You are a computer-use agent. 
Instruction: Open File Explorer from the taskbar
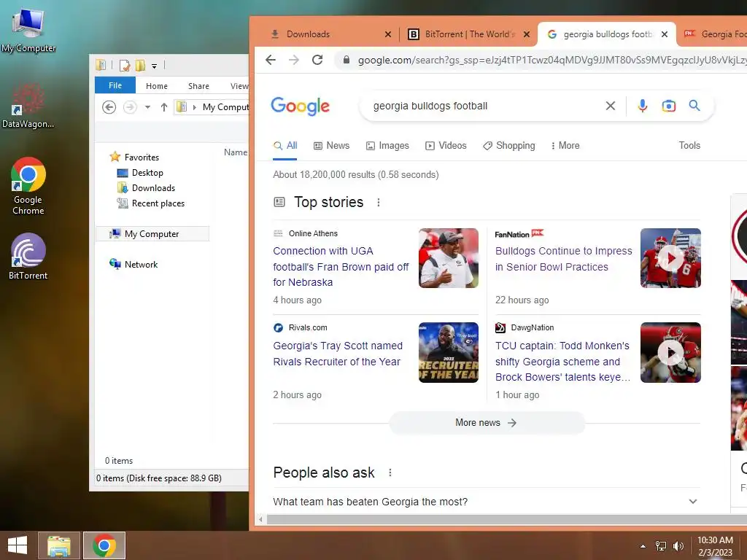tap(59, 545)
